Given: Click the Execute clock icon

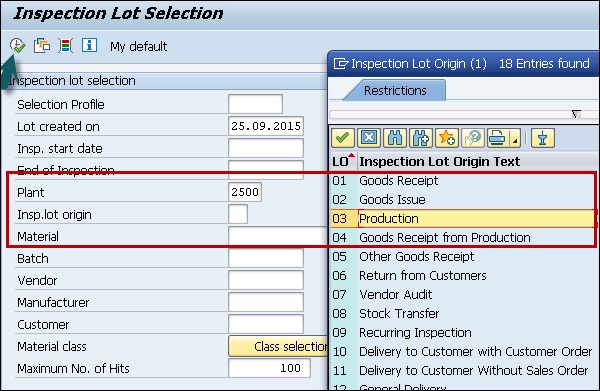Looking at the screenshot, I should [x=17, y=46].
